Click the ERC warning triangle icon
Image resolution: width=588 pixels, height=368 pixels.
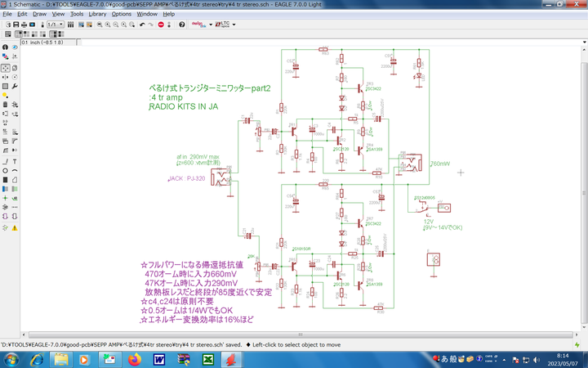click(15, 227)
